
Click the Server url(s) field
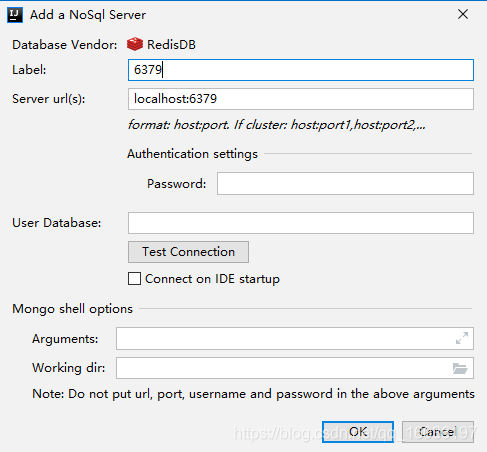click(x=301, y=99)
